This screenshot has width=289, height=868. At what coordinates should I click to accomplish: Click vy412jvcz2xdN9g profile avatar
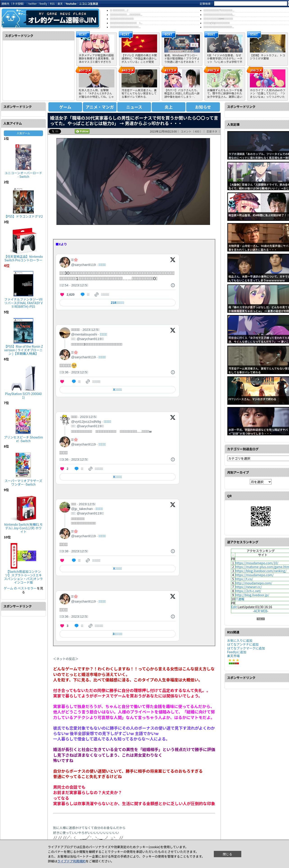(65, 420)
